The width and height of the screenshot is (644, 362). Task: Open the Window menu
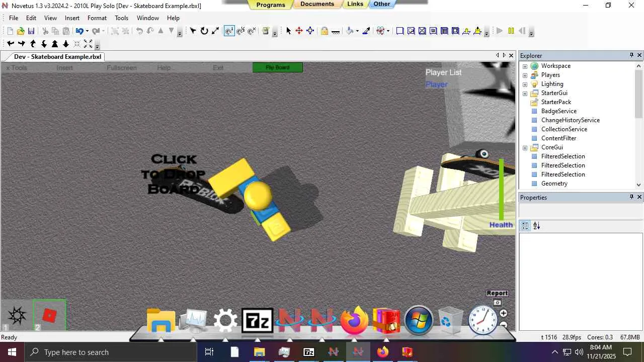click(x=148, y=18)
